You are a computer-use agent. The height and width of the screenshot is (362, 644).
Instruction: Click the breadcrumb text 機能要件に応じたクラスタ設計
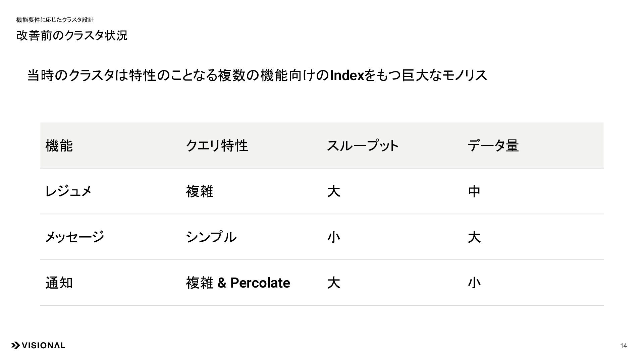[55, 20]
